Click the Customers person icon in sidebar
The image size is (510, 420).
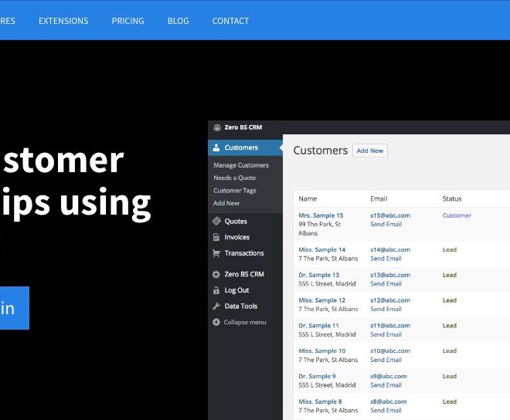(216, 147)
